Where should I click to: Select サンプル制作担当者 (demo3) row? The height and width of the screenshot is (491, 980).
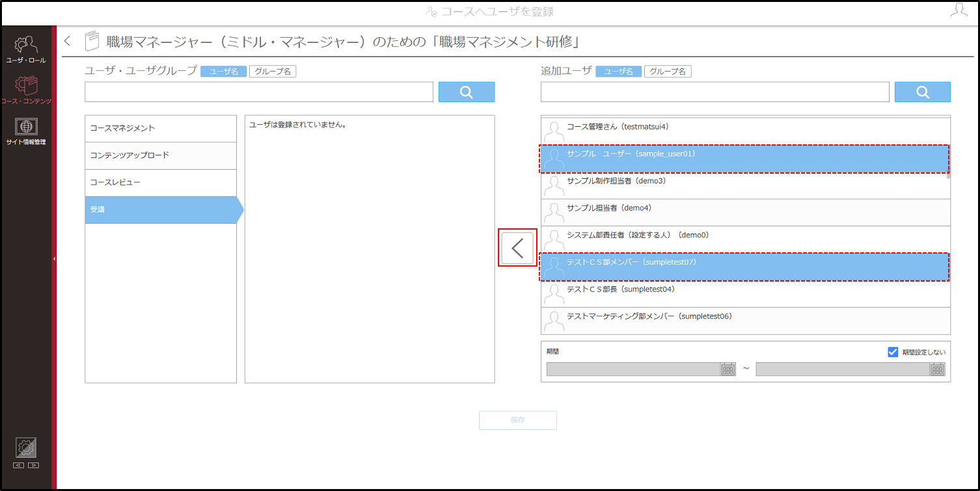pos(744,185)
